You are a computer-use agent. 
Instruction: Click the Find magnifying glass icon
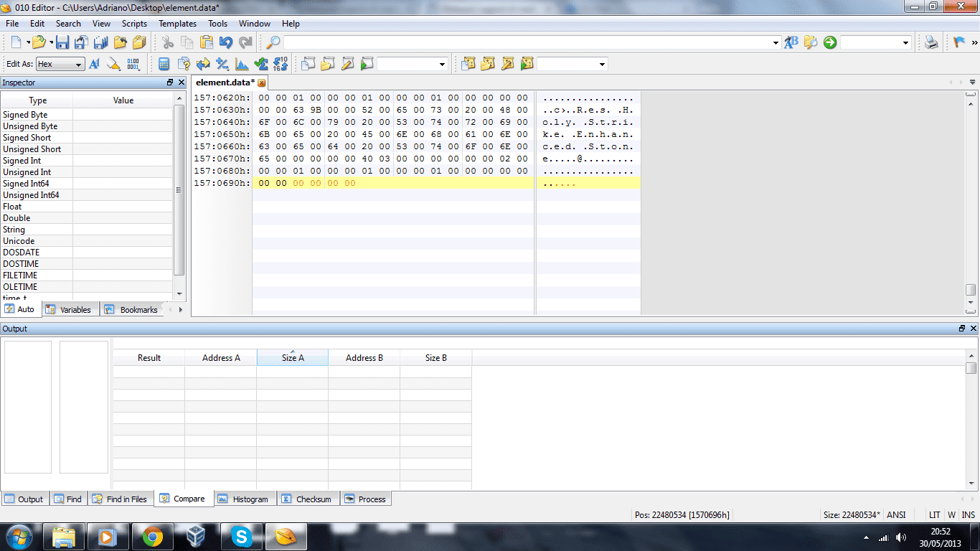pyautogui.click(x=273, y=42)
